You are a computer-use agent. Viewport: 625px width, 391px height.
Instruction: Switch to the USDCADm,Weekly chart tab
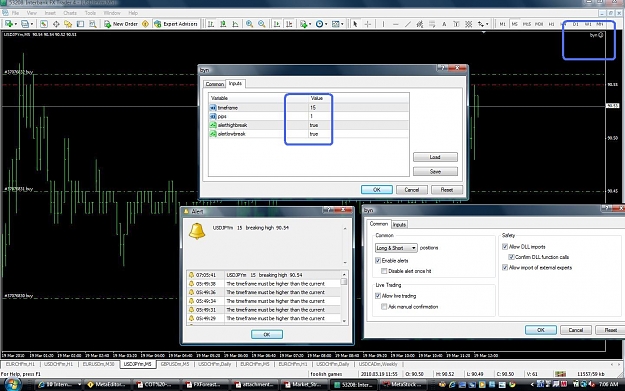(x=378, y=364)
